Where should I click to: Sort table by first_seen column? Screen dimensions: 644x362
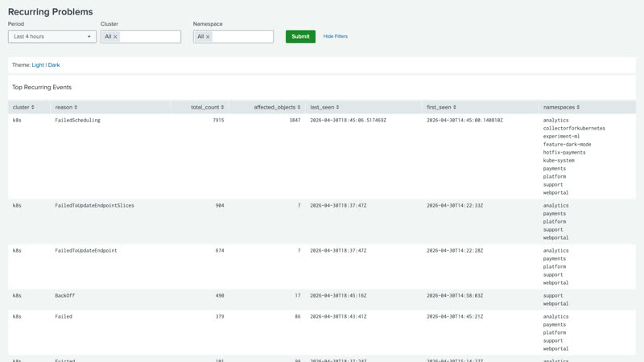pos(441,107)
